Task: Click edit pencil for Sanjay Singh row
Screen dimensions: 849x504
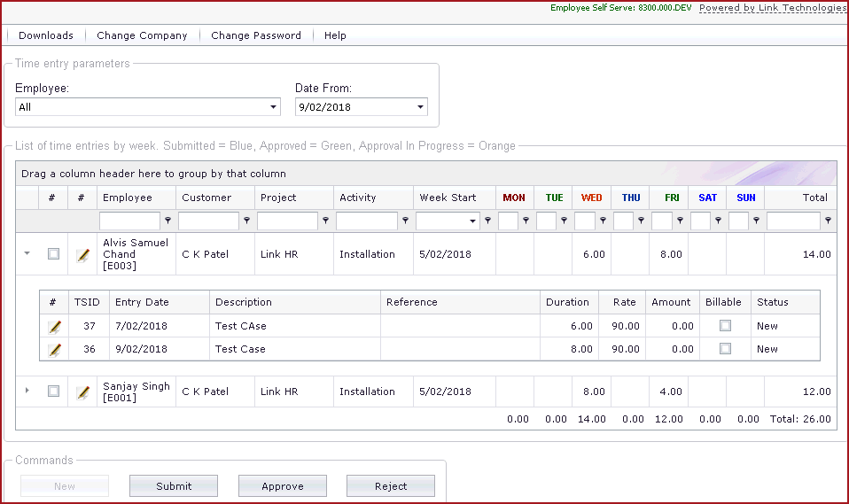Action: pos(83,392)
